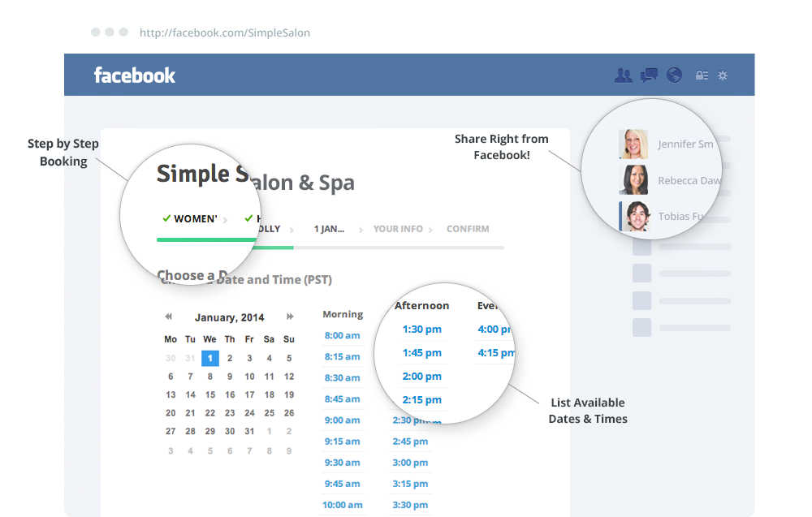Image resolution: width=812 pixels, height=517 pixels.
Task: Choose January 13 in the calendar
Action: pos(171,395)
